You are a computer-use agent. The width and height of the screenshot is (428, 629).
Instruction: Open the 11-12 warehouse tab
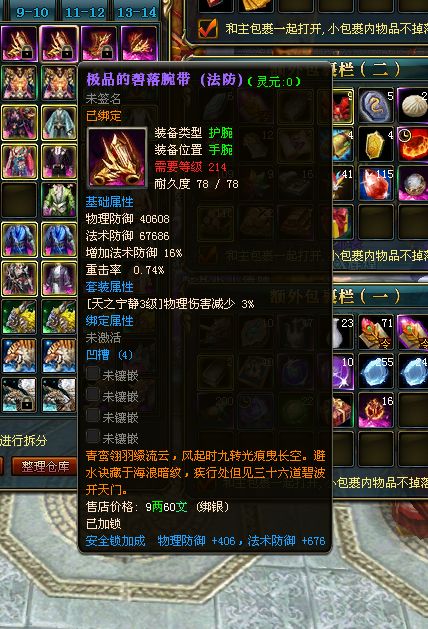pyautogui.click(x=85, y=12)
